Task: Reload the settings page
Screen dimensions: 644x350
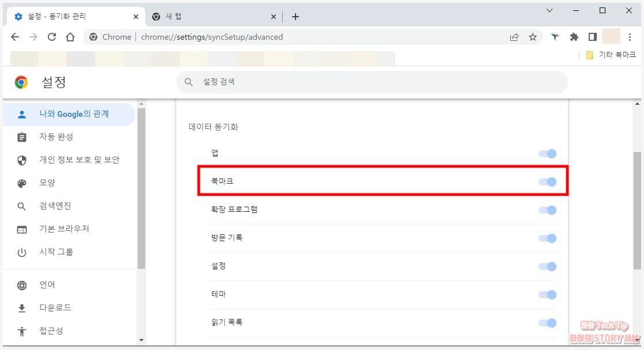Action: pyautogui.click(x=52, y=36)
